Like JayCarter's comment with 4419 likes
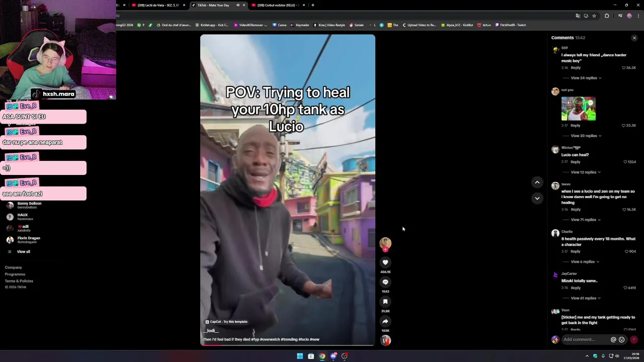 [625, 288]
